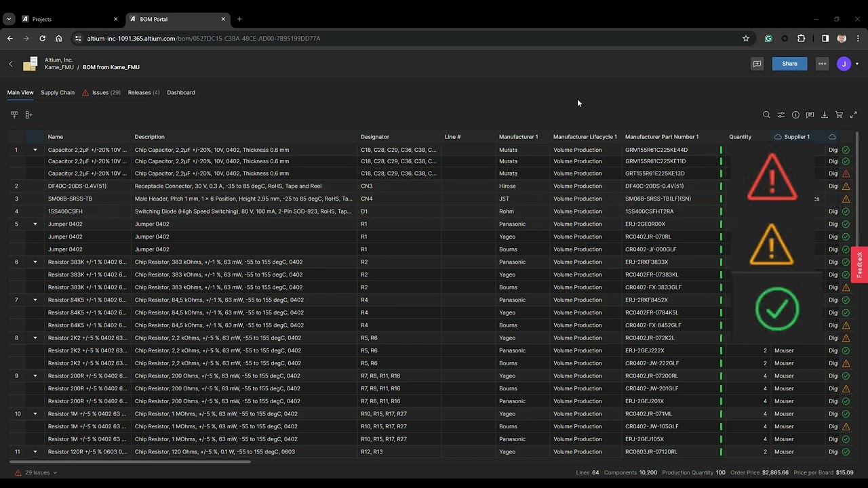Viewport: 868px width, 488px height.
Task: Click green check status for 1SS400CSFH row
Action: pyautogui.click(x=846, y=211)
